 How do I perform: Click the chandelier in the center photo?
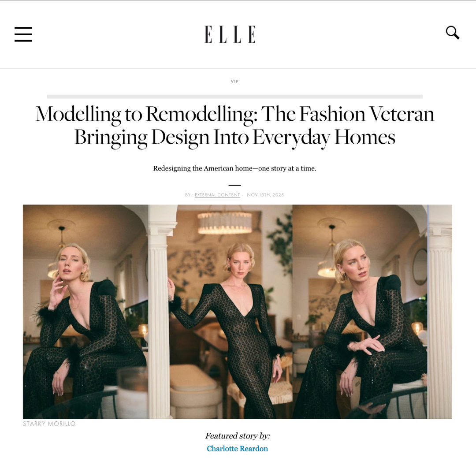pyautogui.click(x=225, y=222)
